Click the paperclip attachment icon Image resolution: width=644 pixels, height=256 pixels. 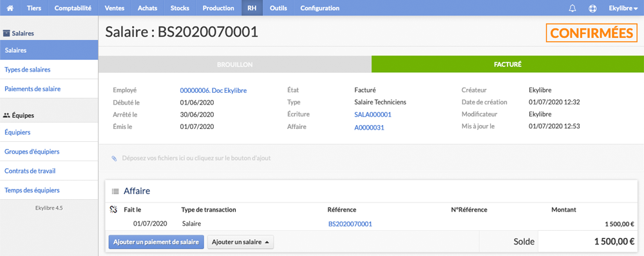click(114, 158)
